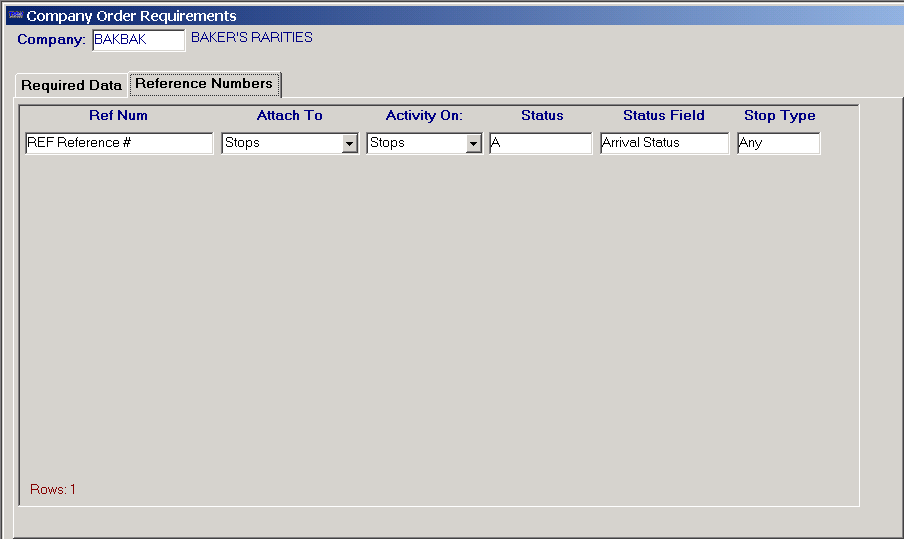Open the Activity On dropdown arrow
Image resolution: width=904 pixels, height=539 pixels.
point(473,144)
